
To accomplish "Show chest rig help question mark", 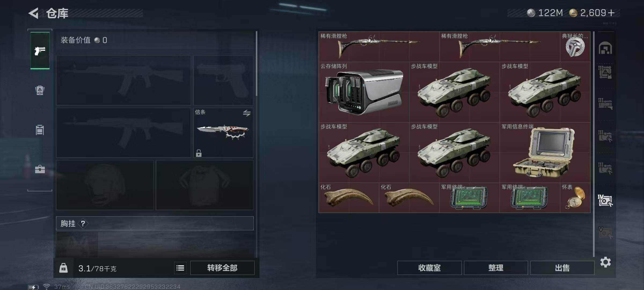I will (x=83, y=223).
